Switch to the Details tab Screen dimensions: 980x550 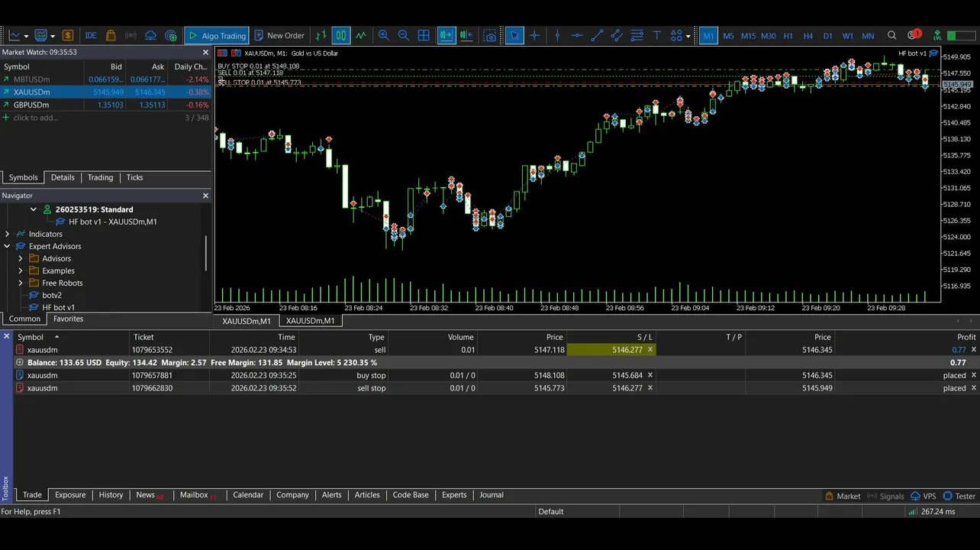(63, 177)
